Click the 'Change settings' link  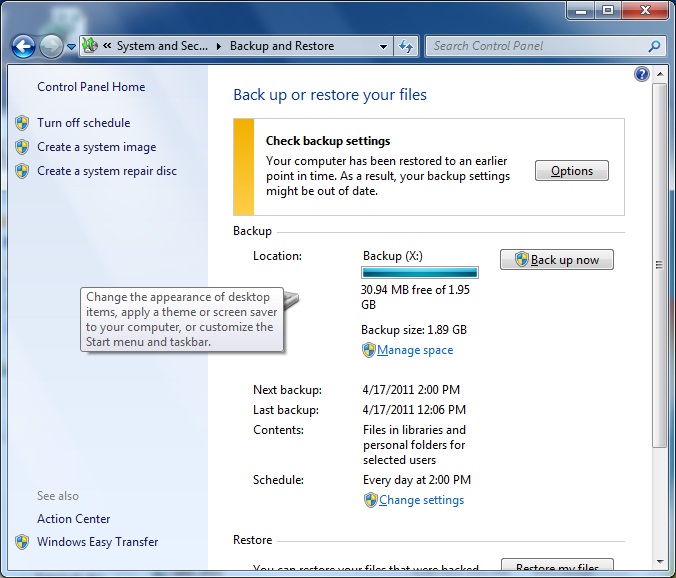click(421, 500)
